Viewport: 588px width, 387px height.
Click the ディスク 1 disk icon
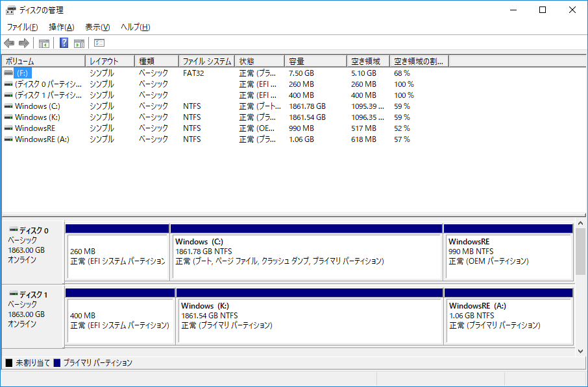pos(14,294)
